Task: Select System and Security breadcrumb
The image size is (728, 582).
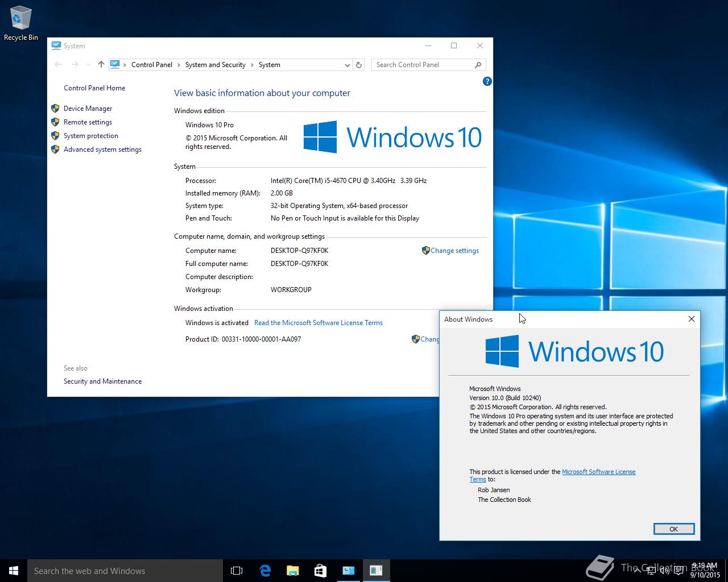Action: pyautogui.click(x=215, y=65)
